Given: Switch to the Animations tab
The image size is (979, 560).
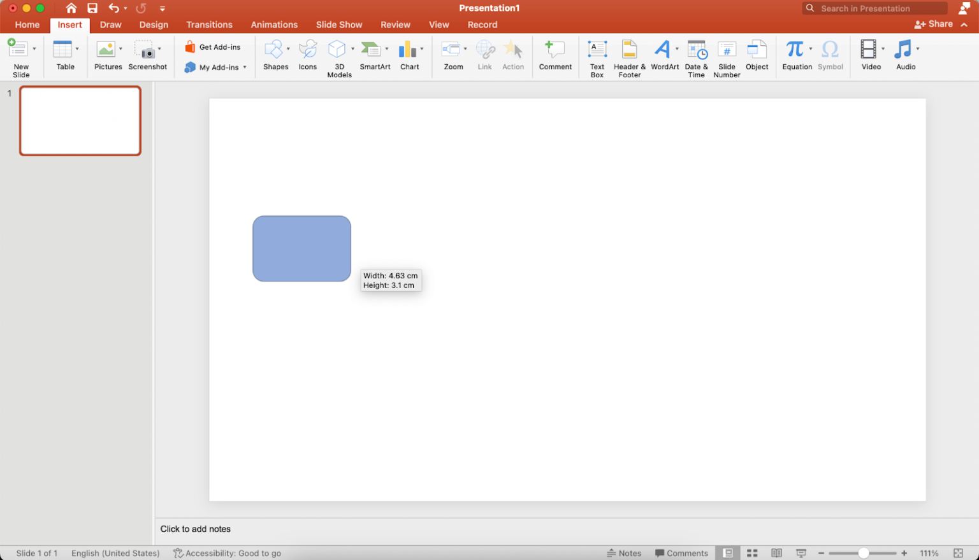Looking at the screenshot, I should pos(274,25).
